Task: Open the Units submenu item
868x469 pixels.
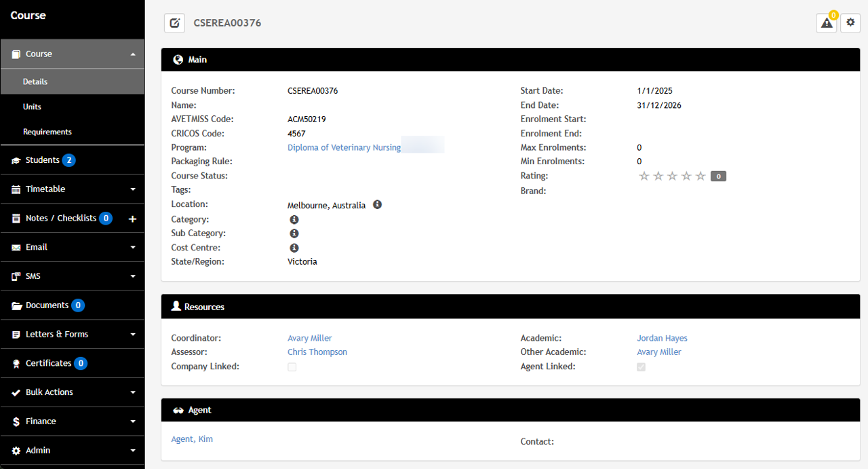Action: click(72, 107)
